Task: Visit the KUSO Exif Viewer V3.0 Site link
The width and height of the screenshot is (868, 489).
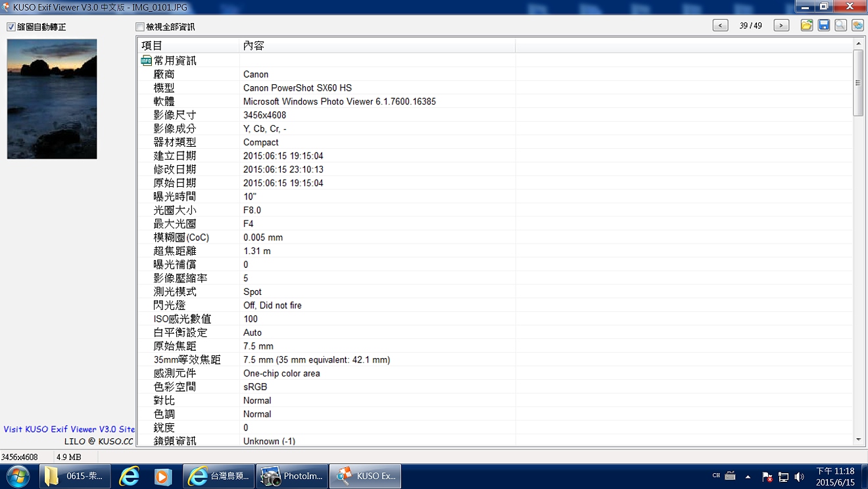Action: 69,429
